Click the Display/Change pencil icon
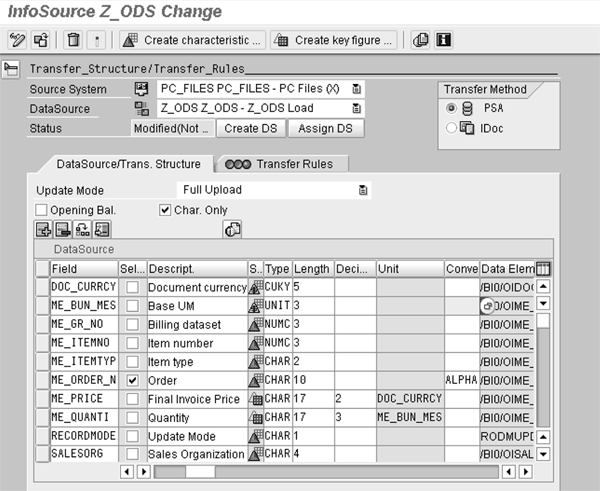Viewport: 600px width, 491px height. coord(17,40)
